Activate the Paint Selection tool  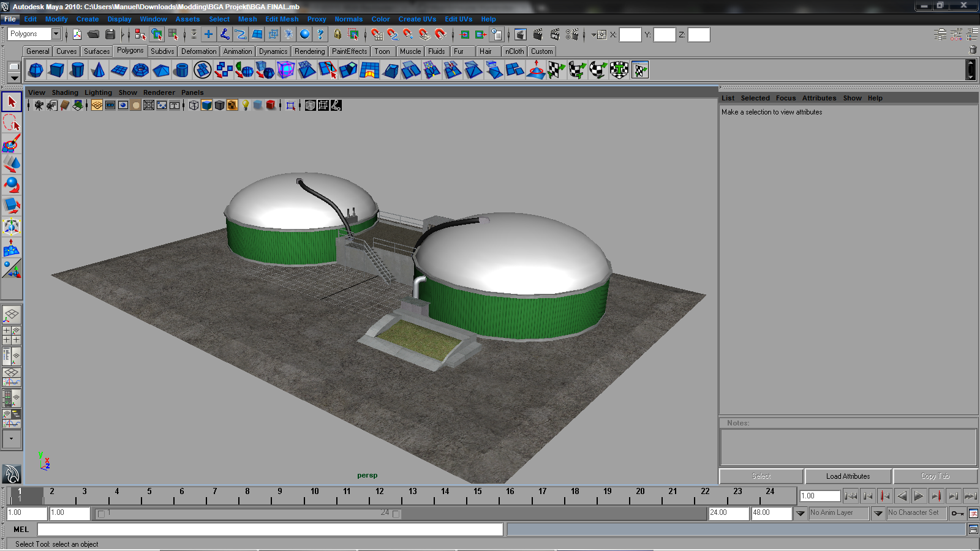(x=12, y=144)
